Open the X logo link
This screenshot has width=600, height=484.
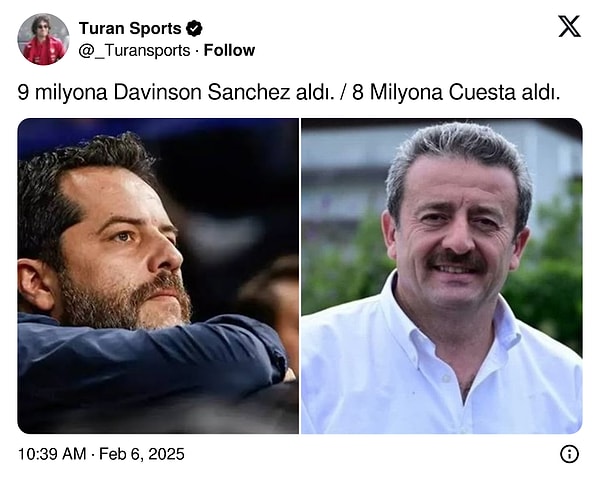[x=569, y=26]
